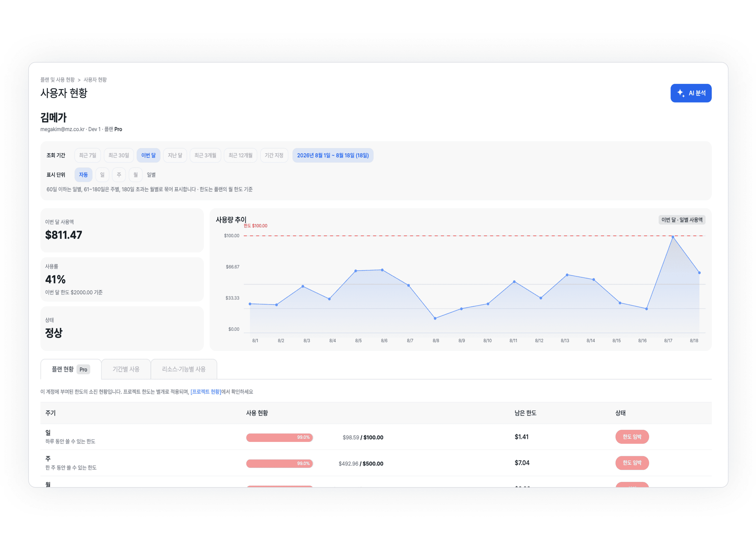Click the 8/17 peak data point on chart
Image resolution: width=756 pixels, height=550 pixels.
(x=673, y=237)
